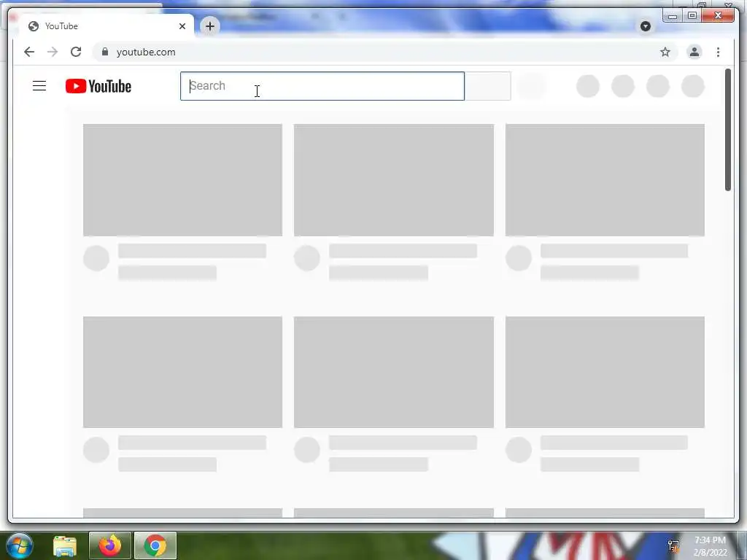Open Chrome's three-dot menu
The height and width of the screenshot is (560, 747).
tap(718, 52)
